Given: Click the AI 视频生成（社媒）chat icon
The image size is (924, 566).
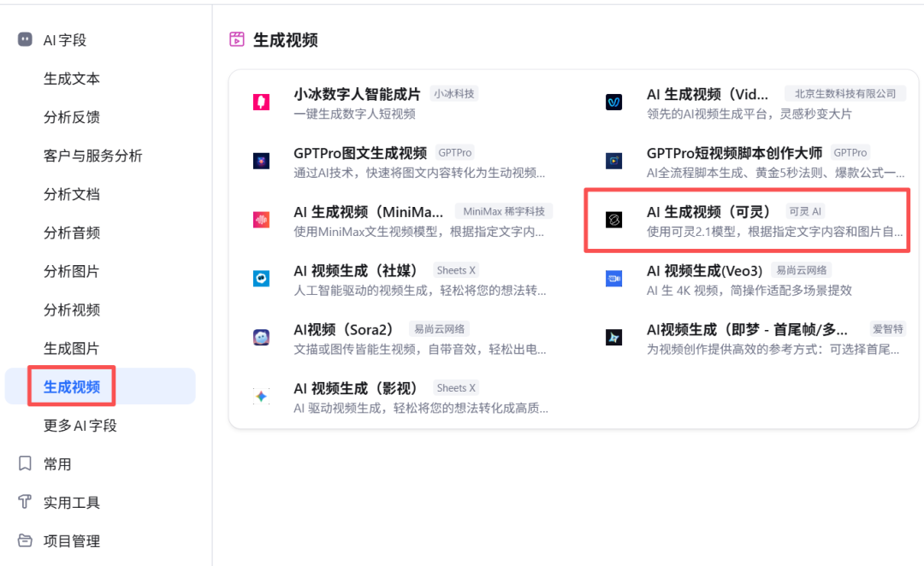Looking at the screenshot, I should click(x=261, y=277).
